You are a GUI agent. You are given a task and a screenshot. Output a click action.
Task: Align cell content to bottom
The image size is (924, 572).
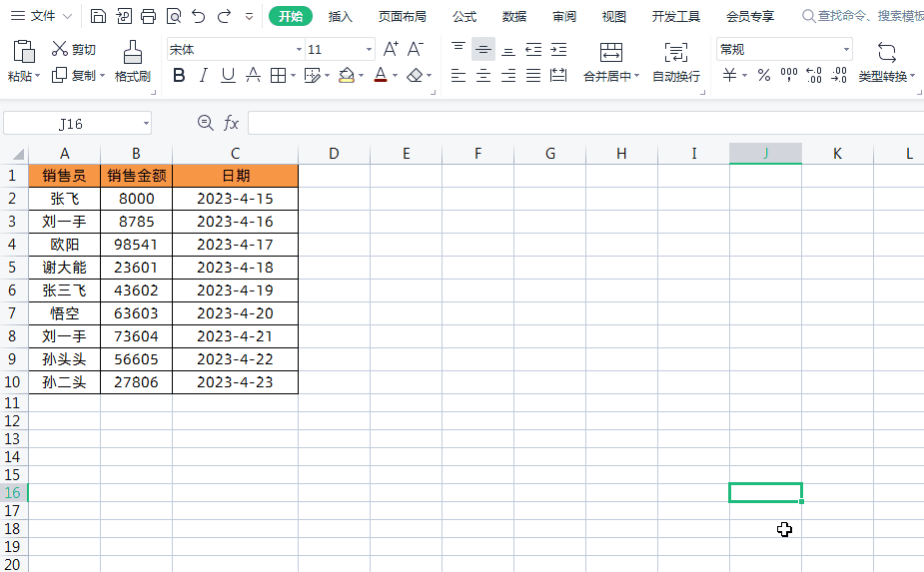(508, 49)
